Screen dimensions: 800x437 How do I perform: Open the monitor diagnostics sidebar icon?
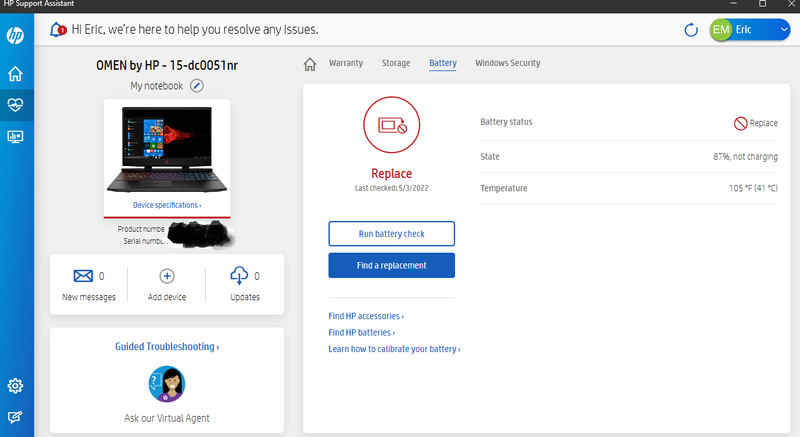point(16,136)
